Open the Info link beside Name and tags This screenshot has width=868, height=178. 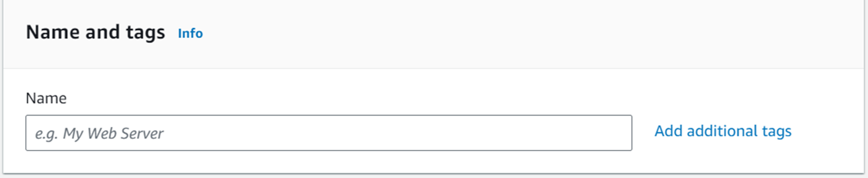click(190, 33)
